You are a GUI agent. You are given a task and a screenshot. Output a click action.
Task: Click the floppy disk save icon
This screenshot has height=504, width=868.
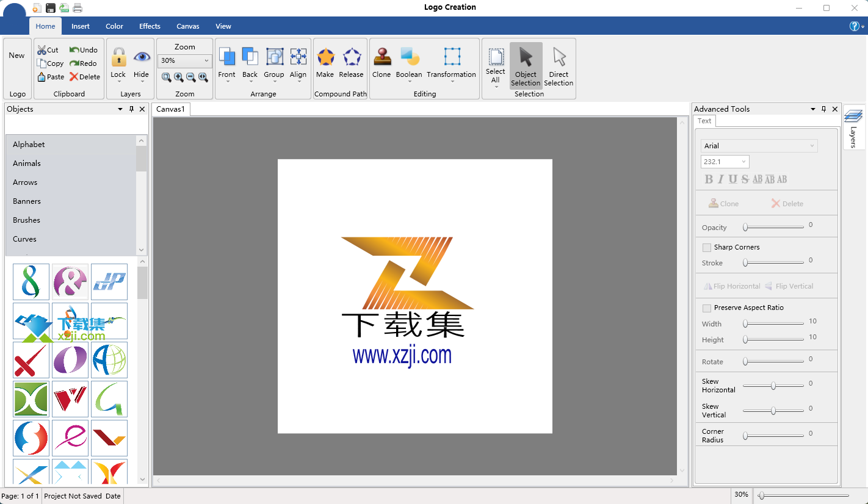51,8
